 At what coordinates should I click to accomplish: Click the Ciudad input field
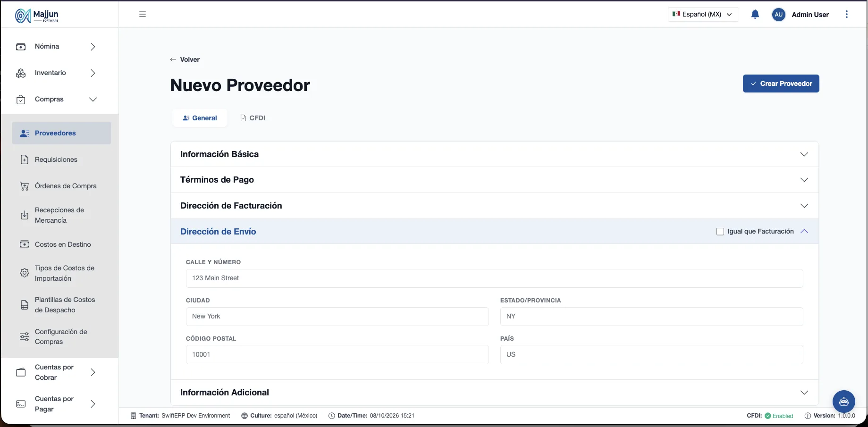[337, 317]
